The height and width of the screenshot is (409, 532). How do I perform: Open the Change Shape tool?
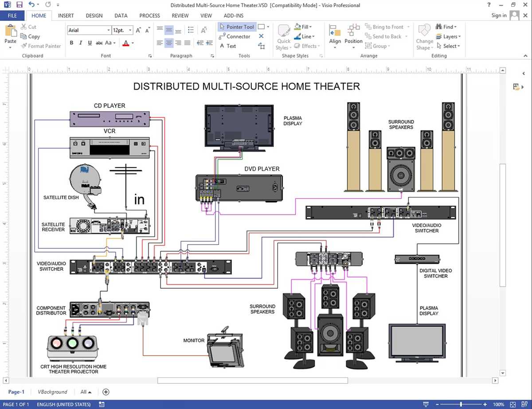click(424, 36)
